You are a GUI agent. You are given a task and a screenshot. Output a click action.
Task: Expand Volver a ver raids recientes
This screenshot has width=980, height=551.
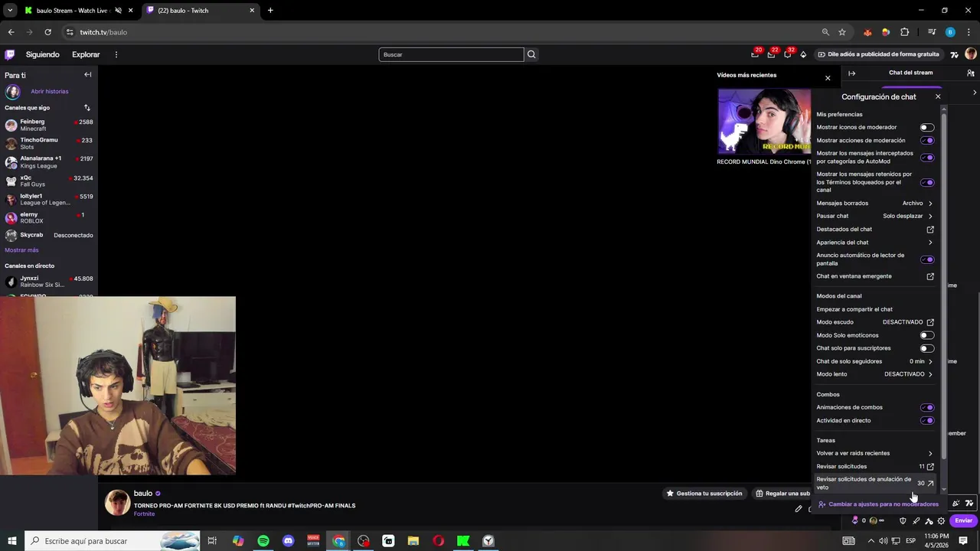(x=875, y=453)
